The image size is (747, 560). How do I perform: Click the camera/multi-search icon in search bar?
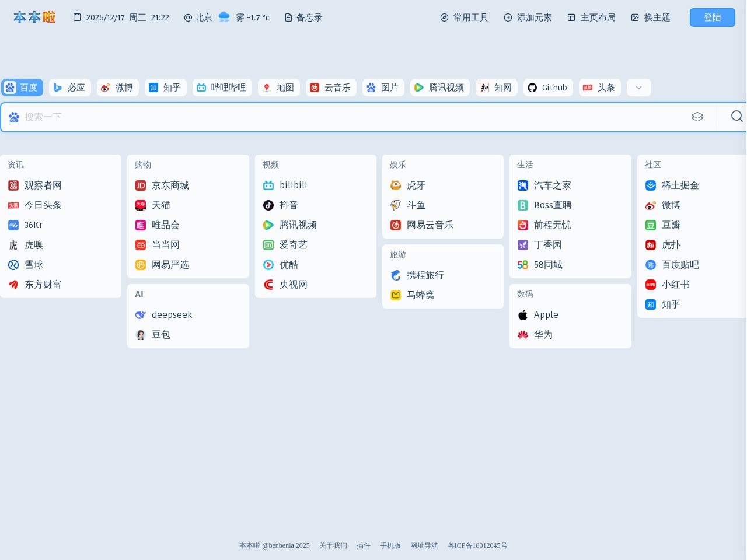[697, 117]
